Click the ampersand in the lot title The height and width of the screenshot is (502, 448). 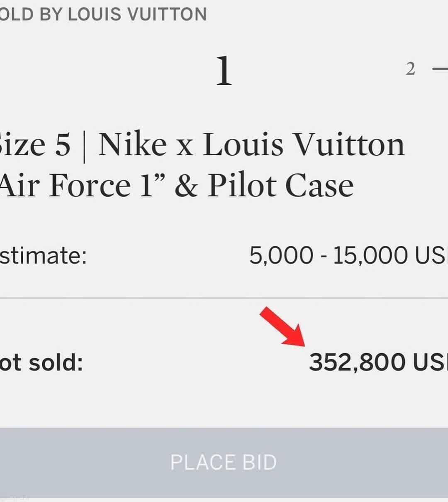click(186, 186)
